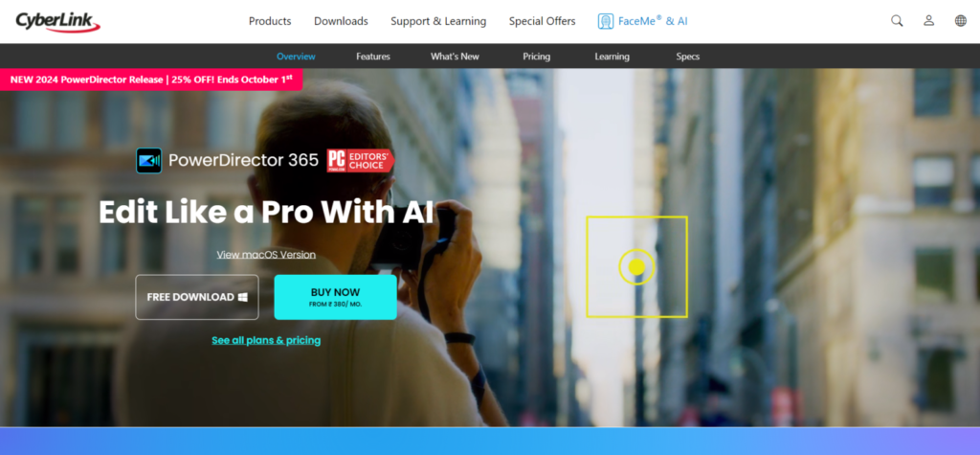This screenshot has width=980, height=455.
Task: Expand the Downloads menu
Action: [341, 21]
